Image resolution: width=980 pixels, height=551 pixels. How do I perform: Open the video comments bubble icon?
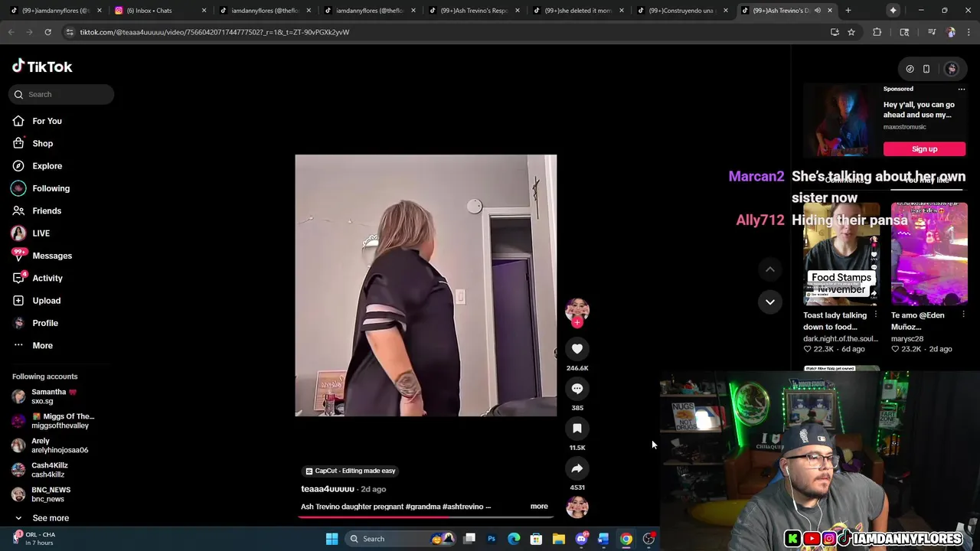[x=577, y=389]
